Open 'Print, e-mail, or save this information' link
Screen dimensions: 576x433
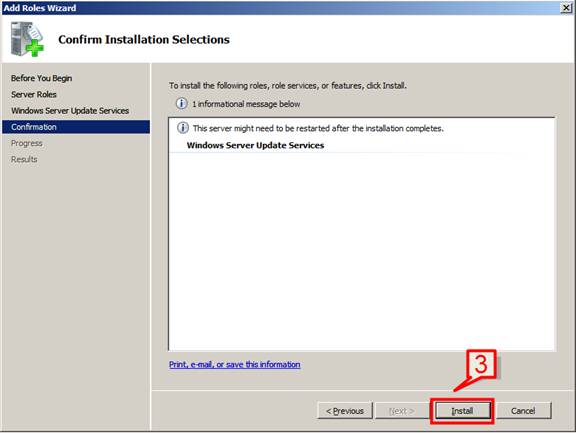(x=234, y=364)
